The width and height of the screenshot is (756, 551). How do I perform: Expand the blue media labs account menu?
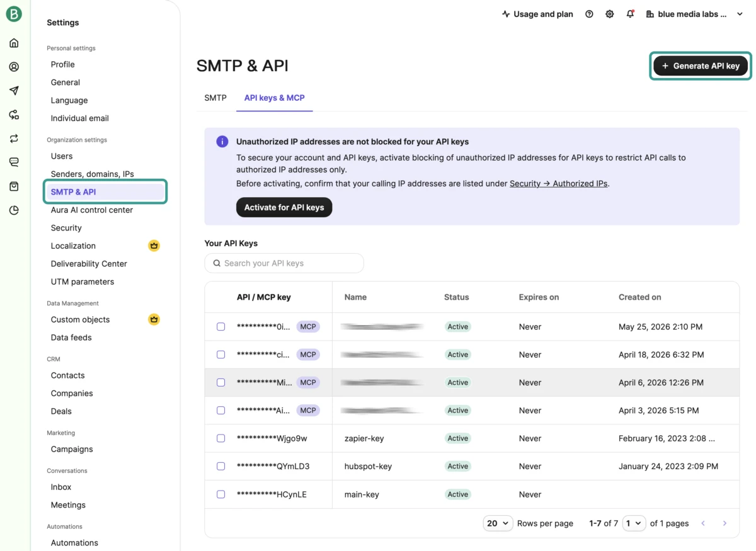[x=695, y=14]
